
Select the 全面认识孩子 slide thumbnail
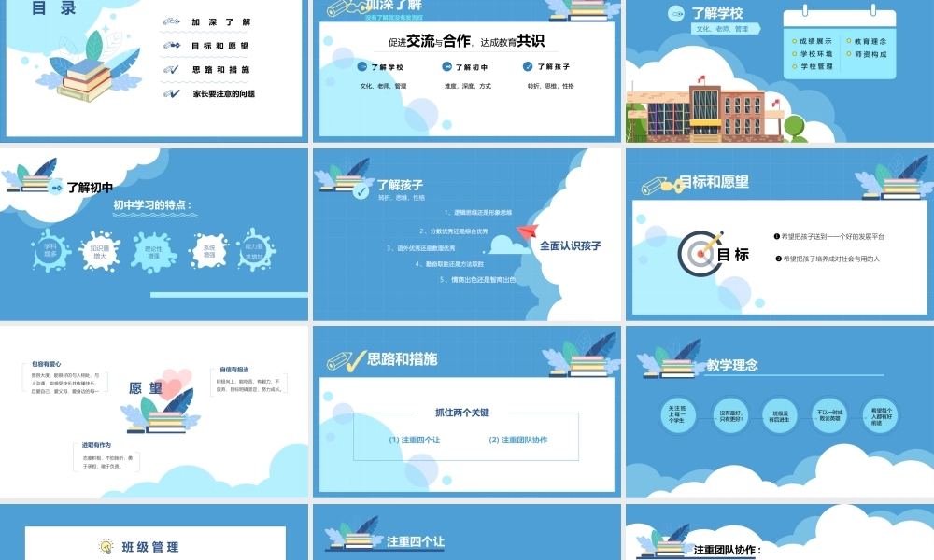(x=466, y=234)
